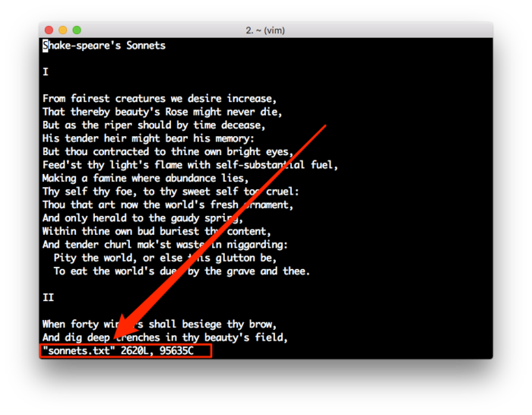Click line "Thou that art now the world's fresh ornament,"
Screen dimensions: 532x415
168,204
